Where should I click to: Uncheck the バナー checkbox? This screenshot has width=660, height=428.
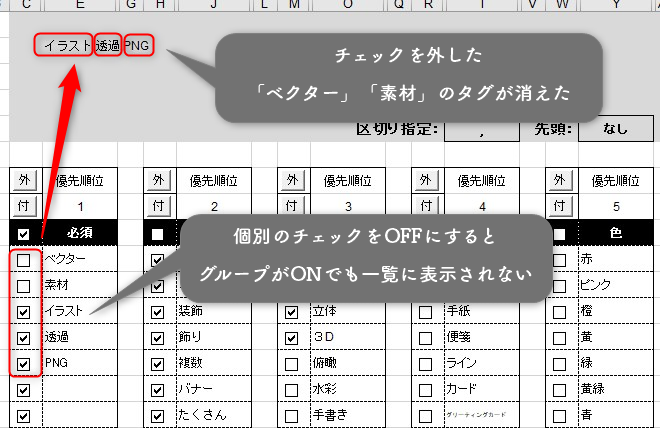pos(157,390)
